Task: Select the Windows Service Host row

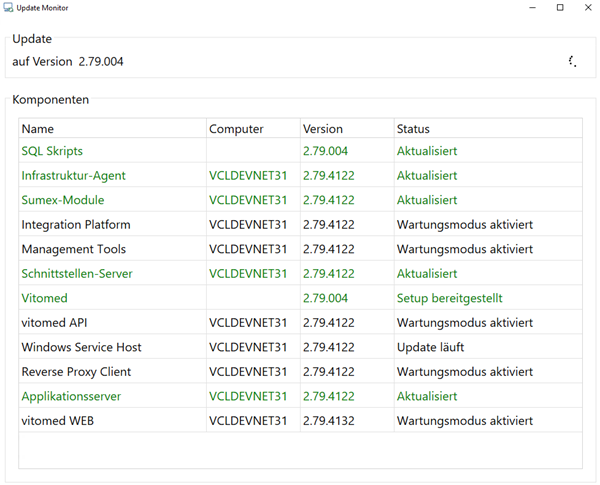Action: pos(300,347)
